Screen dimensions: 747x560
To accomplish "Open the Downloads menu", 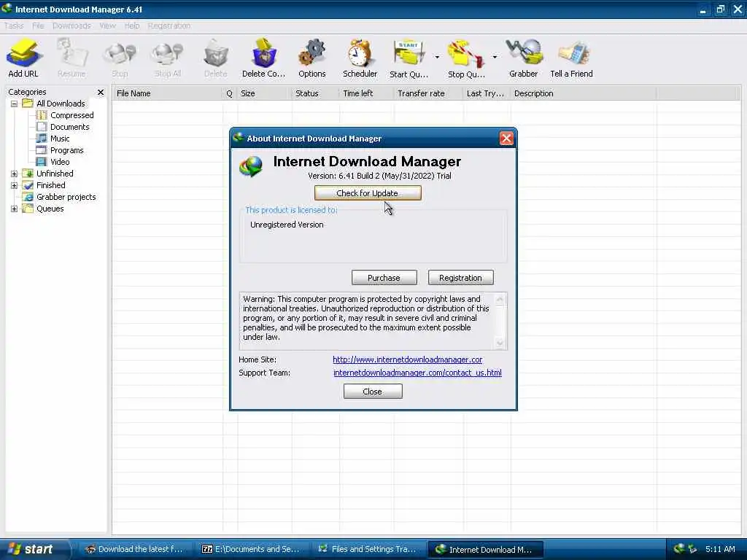I will point(71,26).
